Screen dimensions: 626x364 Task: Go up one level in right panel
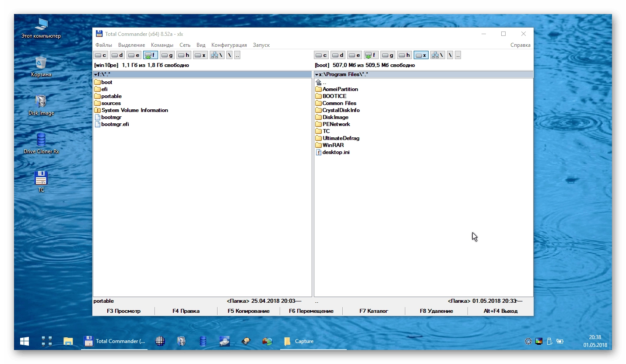[x=458, y=55]
